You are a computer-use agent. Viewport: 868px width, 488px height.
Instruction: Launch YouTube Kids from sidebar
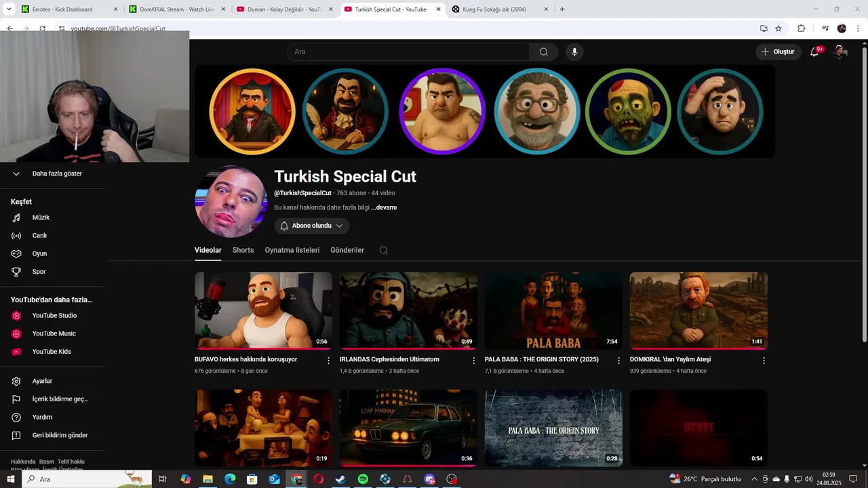pyautogui.click(x=52, y=352)
